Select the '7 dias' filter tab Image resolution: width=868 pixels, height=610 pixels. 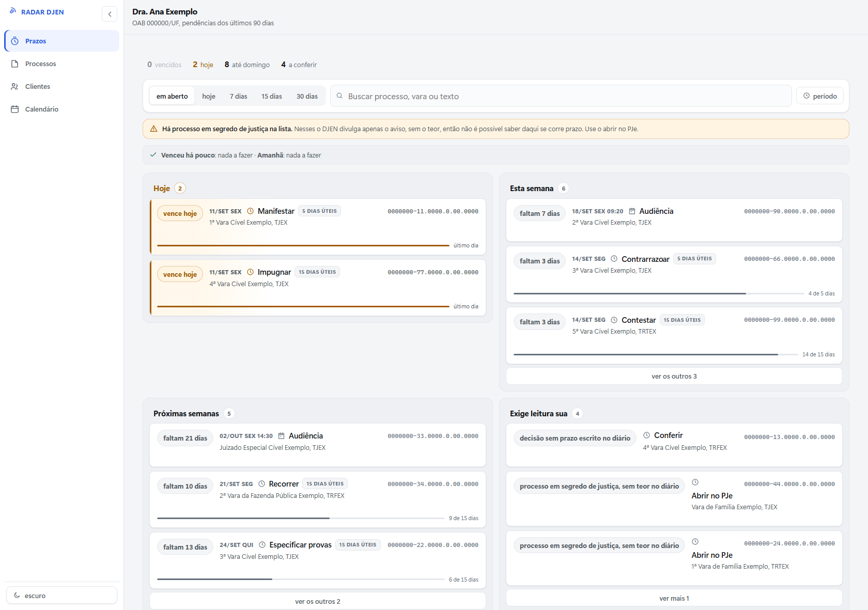pos(239,96)
